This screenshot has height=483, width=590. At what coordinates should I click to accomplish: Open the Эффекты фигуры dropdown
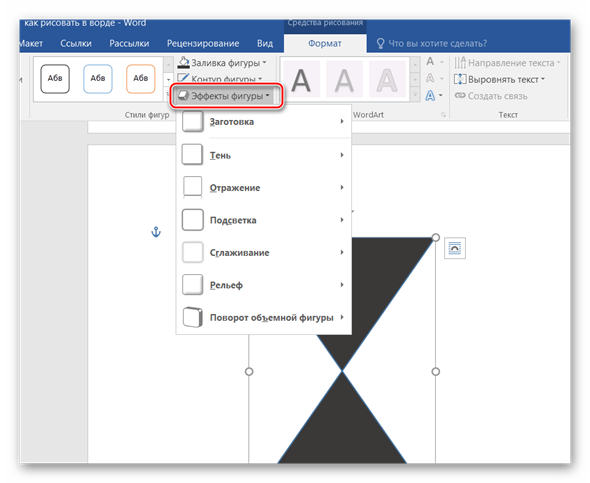click(225, 96)
